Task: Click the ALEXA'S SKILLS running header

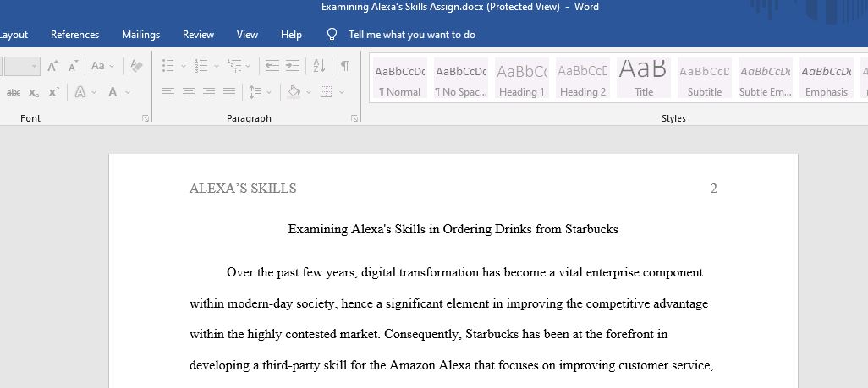Action: [x=243, y=189]
